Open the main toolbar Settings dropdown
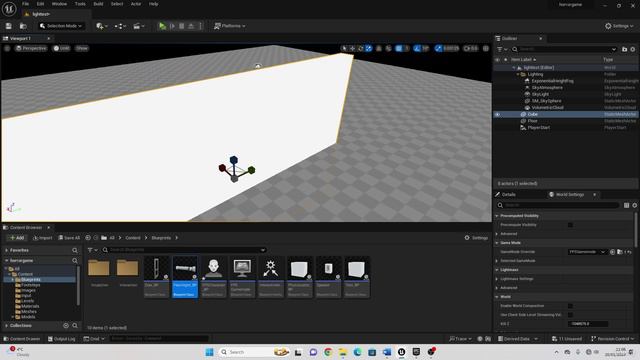The height and width of the screenshot is (360, 640). pyautogui.click(x=619, y=26)
